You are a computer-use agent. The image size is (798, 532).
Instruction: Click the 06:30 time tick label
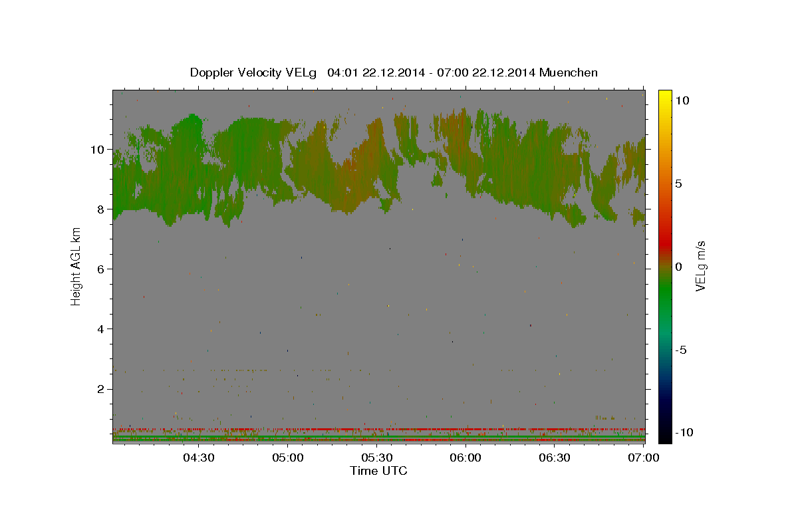(555, 458)
